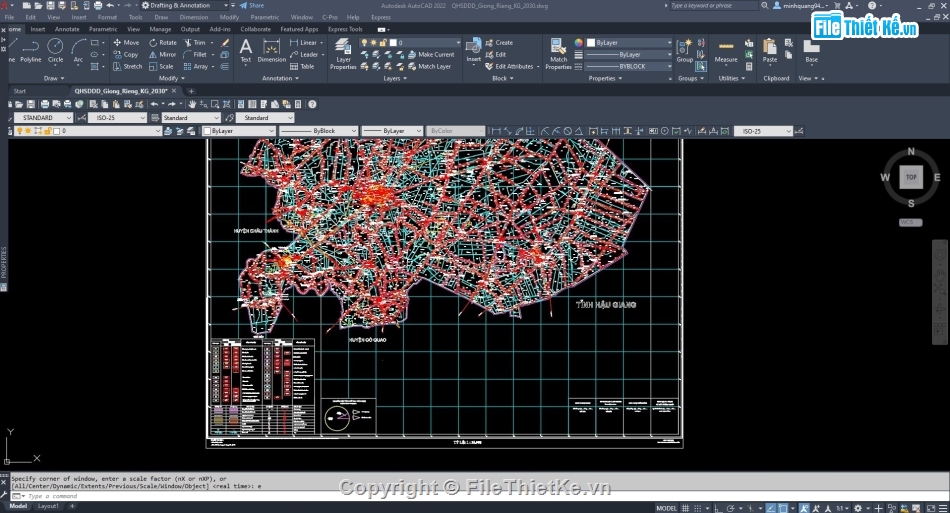The height and width of the screenshot is (513, 950).
Task: Expand the Draw panel
Action: [x=53, y=78]
